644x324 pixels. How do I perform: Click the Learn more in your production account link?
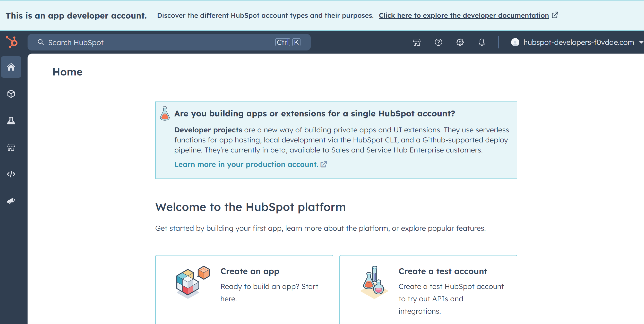point(246,164)
